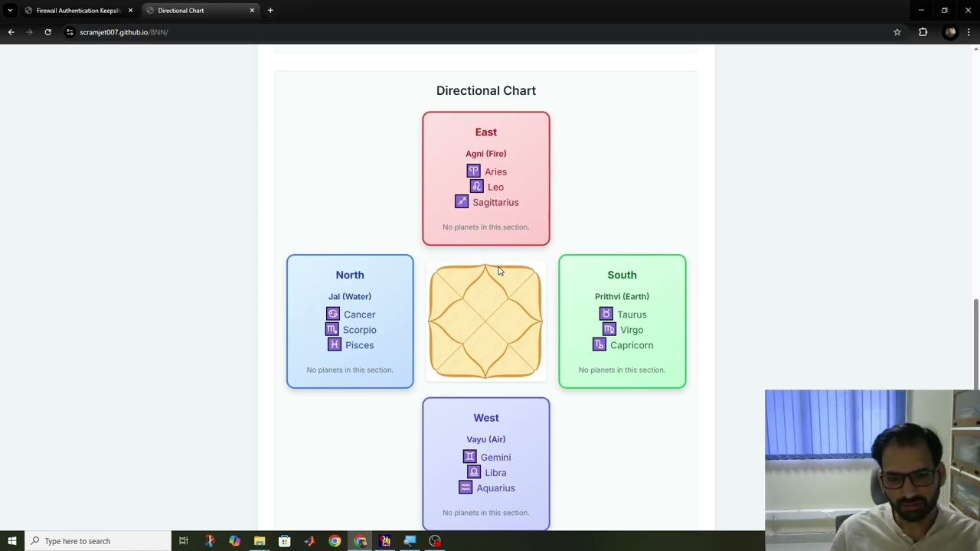Click the Capricorn zodiac symbol icon
The image size is (980, 551).
tap(599, 345)
